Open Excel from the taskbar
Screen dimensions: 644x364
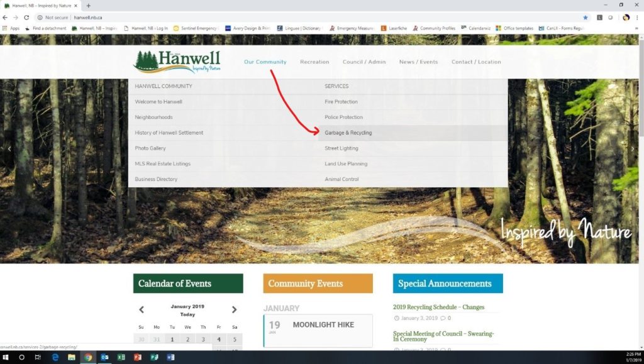[121, 358]
